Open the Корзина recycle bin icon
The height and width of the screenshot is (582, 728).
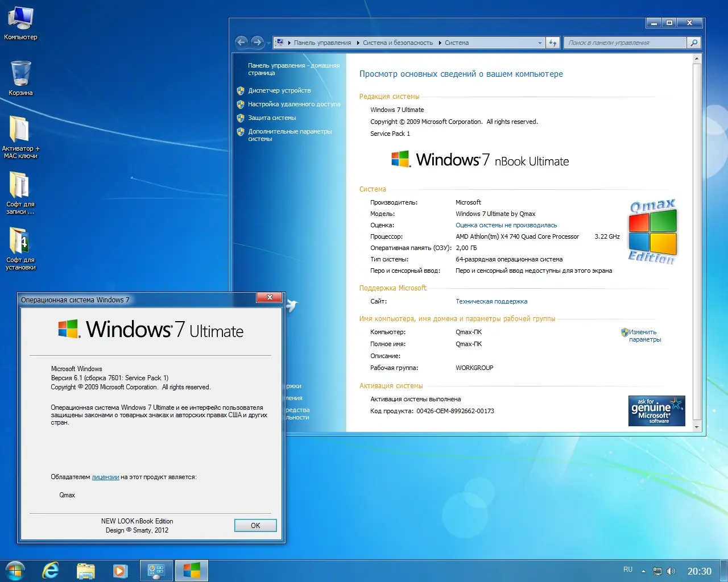tap(20, 78)
